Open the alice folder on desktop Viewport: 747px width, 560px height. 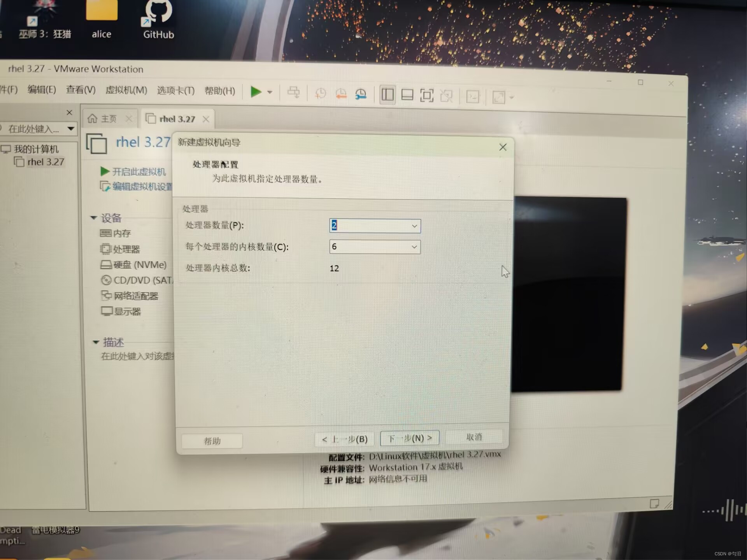(102, 19)
